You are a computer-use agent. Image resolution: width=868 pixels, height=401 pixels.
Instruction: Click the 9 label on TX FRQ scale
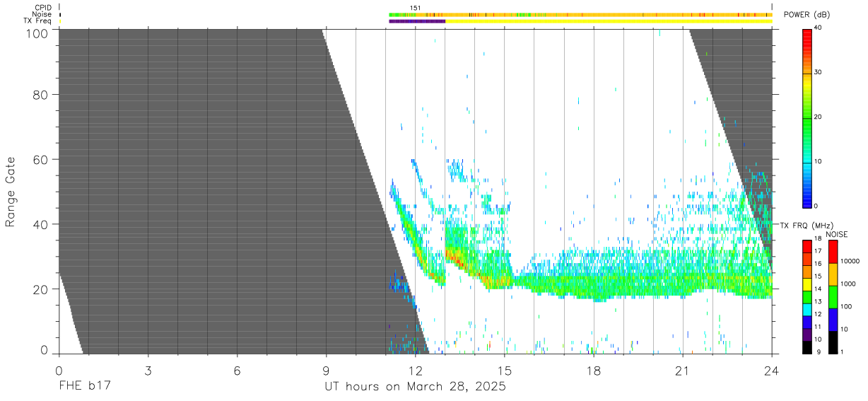pos(819,351)
